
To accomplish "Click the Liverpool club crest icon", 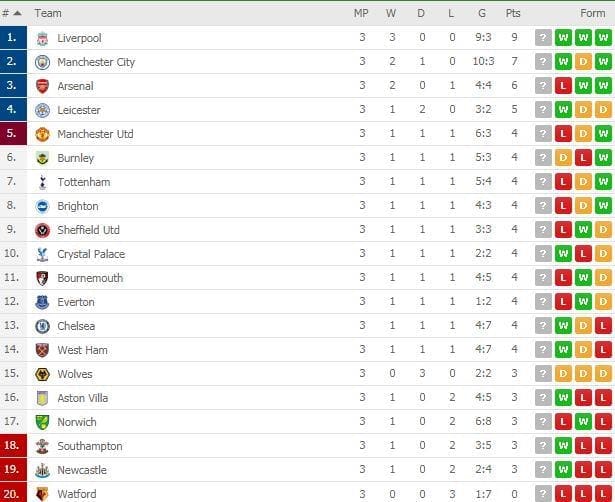I will (42, 38).
